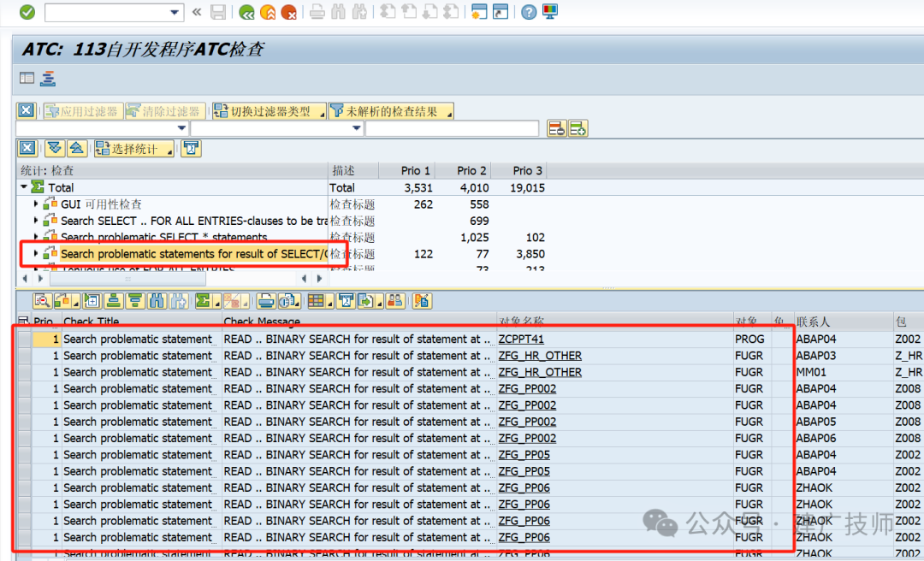924x561 pixels.
Task: Select row checkbox for ZCPPT41
Action: (x=24, y=340)
